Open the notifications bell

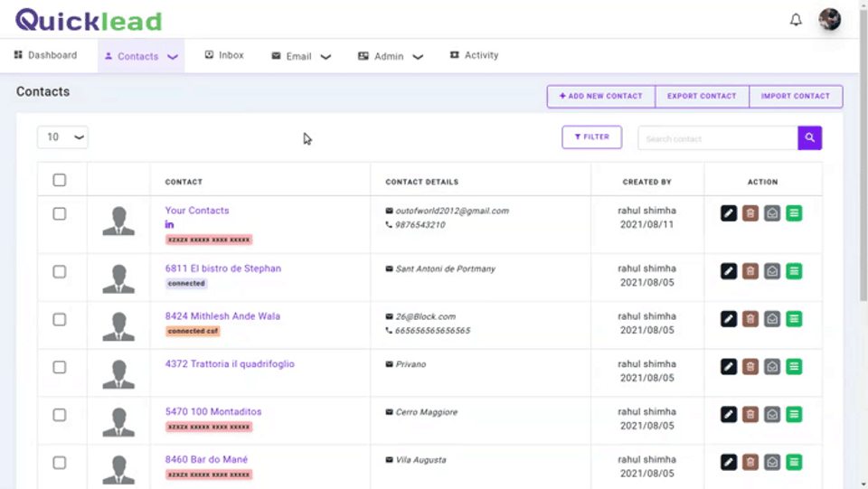(796, 20)
